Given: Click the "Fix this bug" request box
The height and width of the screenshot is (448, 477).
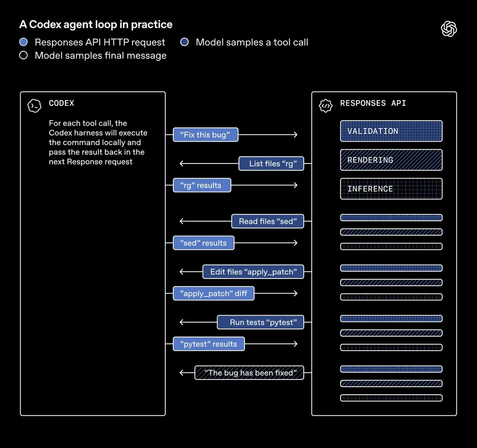Looking at the screenshot, I should (206, 135).
